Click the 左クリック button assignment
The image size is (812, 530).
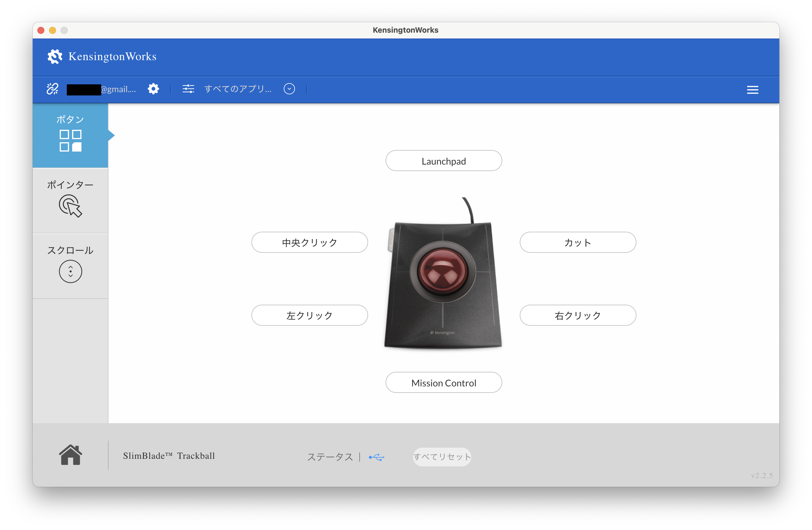pyautogui.click(x=309, y=315)
